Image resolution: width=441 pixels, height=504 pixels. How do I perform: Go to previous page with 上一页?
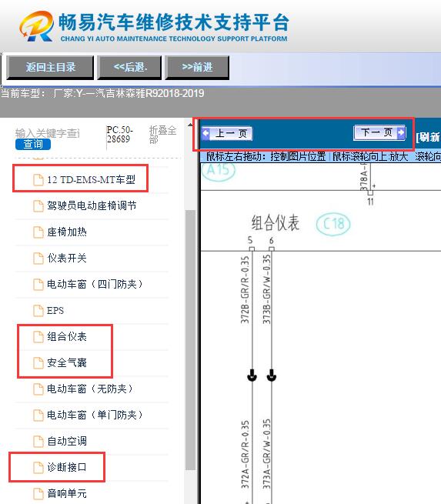point(227,133)
